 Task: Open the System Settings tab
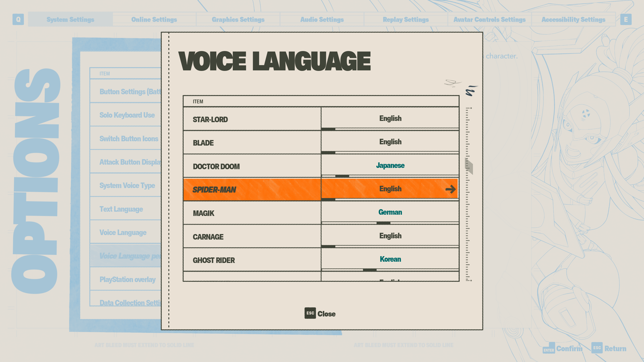[x=70, y=19]
